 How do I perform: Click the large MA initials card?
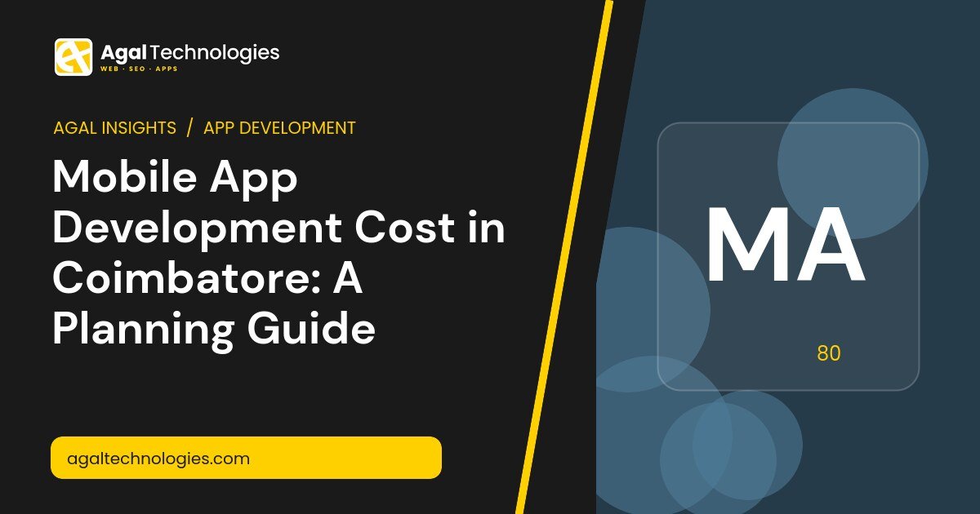[788, 256]
